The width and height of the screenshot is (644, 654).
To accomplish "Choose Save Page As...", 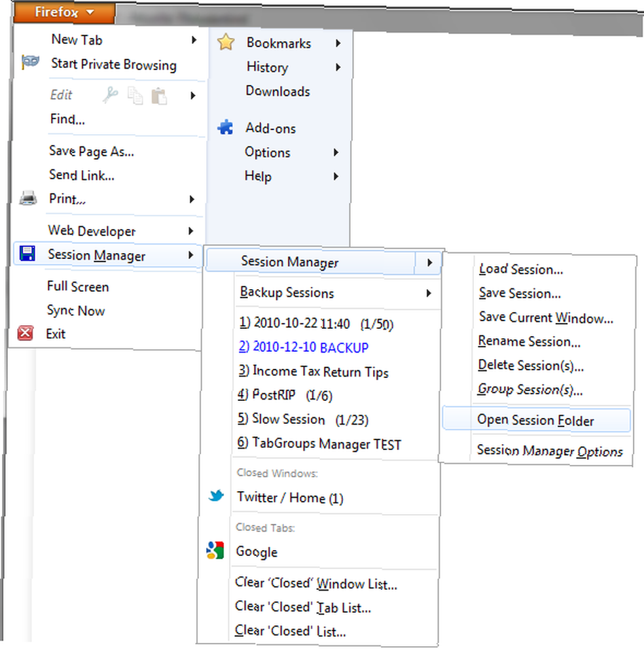I will coord(92,152).
